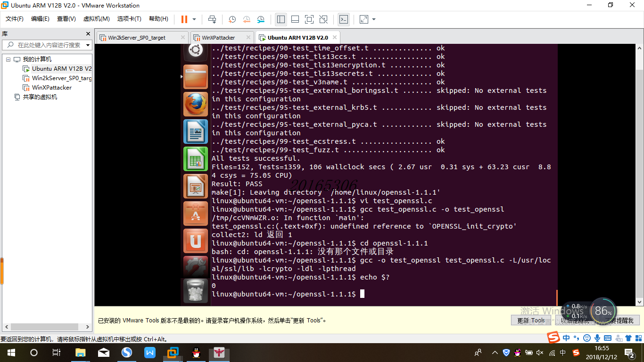Viewport: 644px width, 362px height.
Task: Click the stretch guest display icon
Action: [364, 19]
